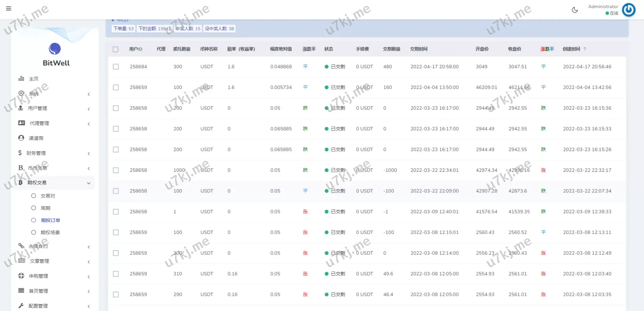The image size is (644, 311).
Task: Expand the 用户管理 menu chevron
Action: click(89, 109)
